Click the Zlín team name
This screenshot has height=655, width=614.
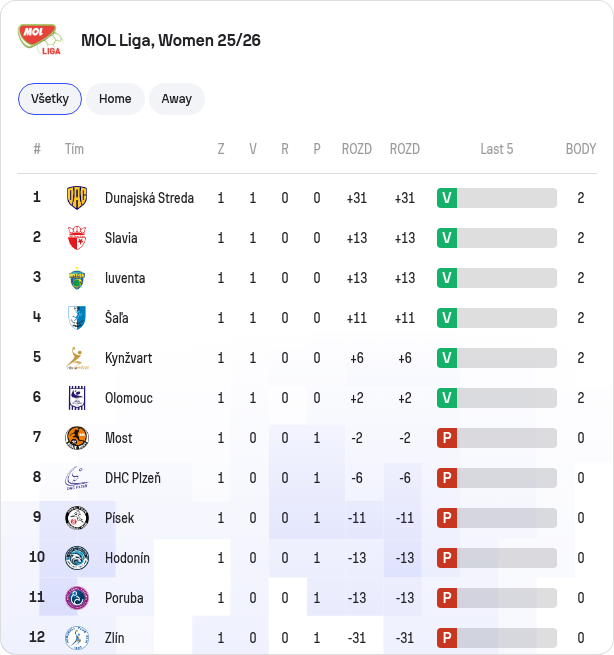pyautogui.click(x=114, y=638)
